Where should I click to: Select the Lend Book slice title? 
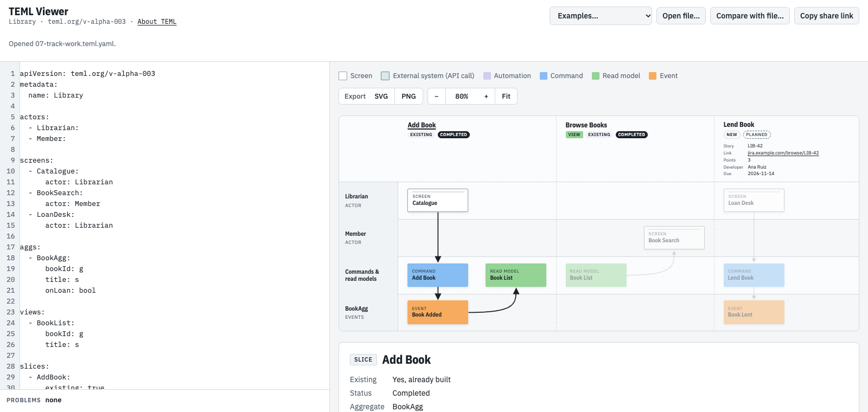(739, 125)
